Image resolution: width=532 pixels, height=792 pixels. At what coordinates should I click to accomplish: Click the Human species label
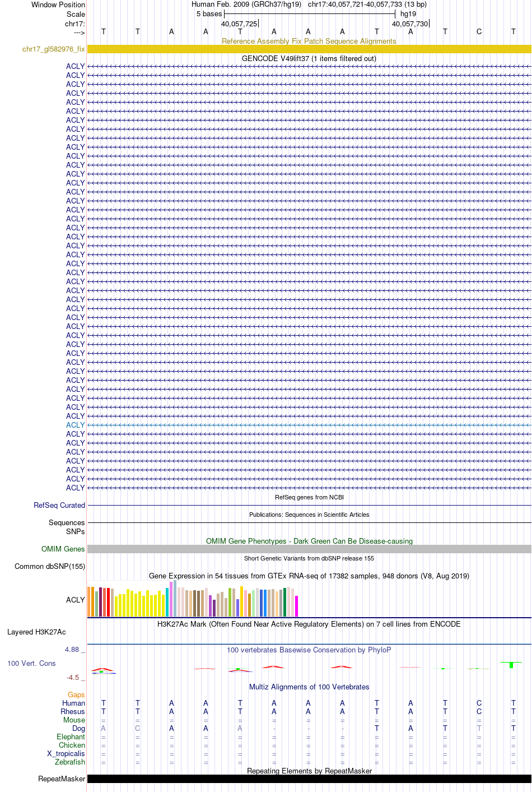[73, 703]
